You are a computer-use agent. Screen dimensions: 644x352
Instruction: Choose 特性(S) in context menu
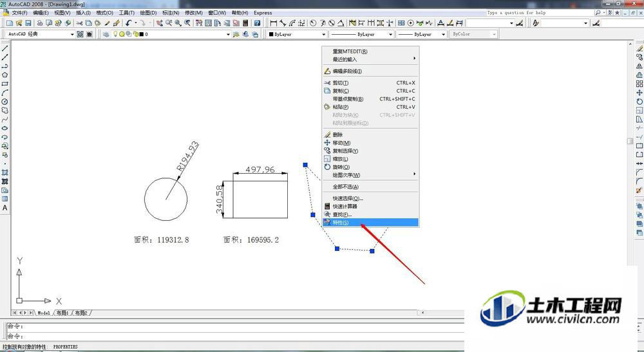click(x=370, y=223)
